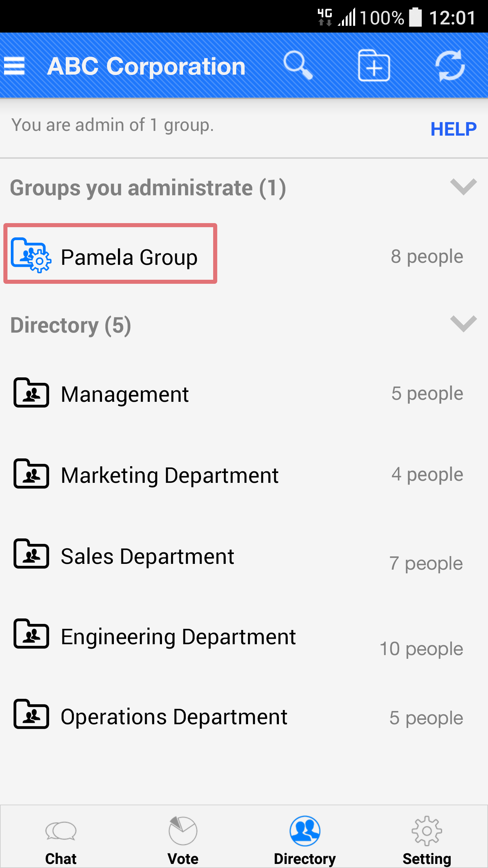Image resolution: width=488 pixels, height=868 pixels.
Task: Tap the HELP link
Action: pos(453,129)
